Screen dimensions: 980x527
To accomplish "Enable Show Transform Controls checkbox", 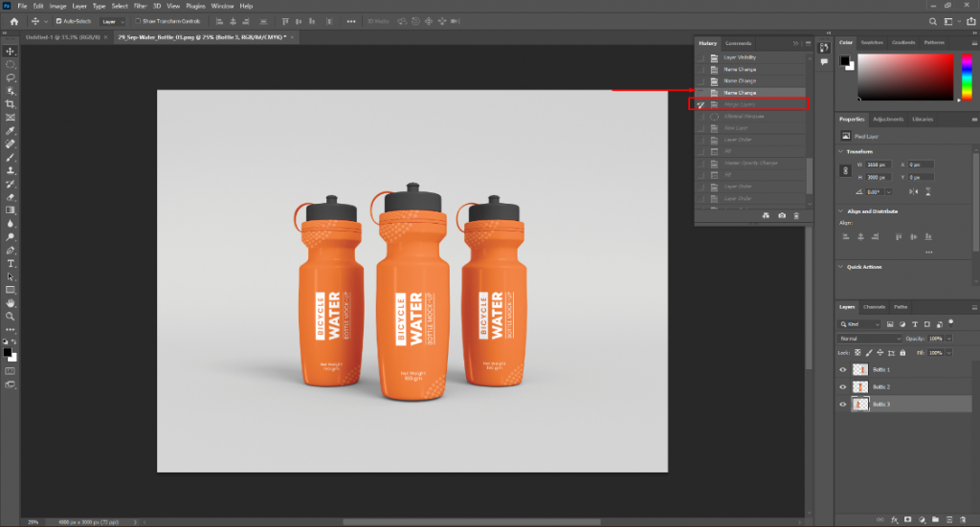I will tap(138, 21).
